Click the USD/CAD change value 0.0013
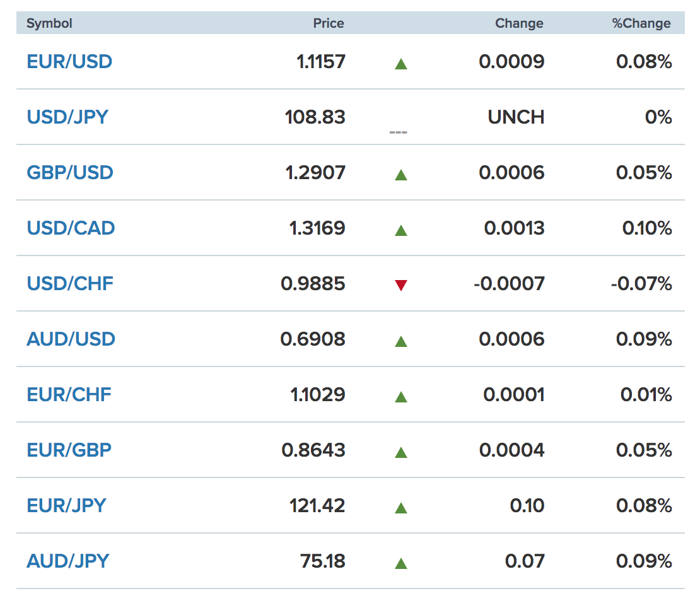This screenshot has height=603, width=700. tap(515, 228)
